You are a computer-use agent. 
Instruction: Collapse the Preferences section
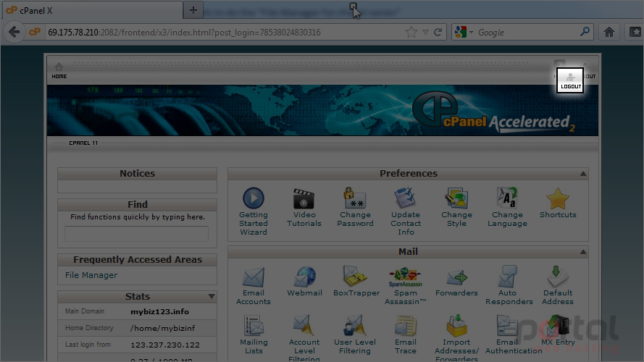click(x=583, y=174)
